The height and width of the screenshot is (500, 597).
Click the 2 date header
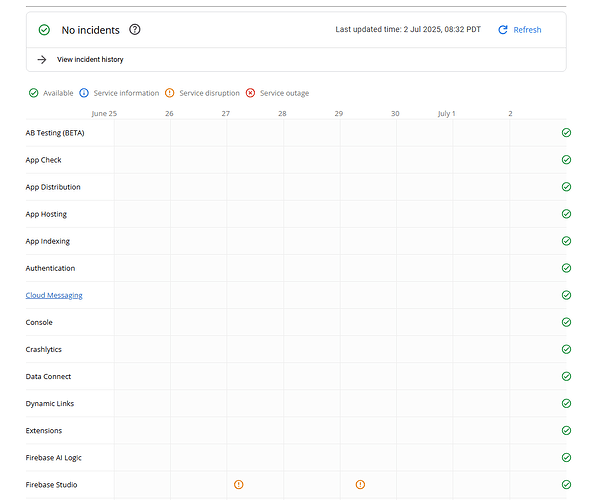click(510, 113)
